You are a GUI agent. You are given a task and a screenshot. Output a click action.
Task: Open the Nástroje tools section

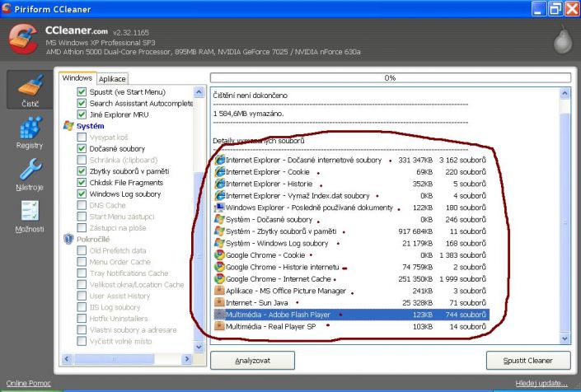pos(30,175)
